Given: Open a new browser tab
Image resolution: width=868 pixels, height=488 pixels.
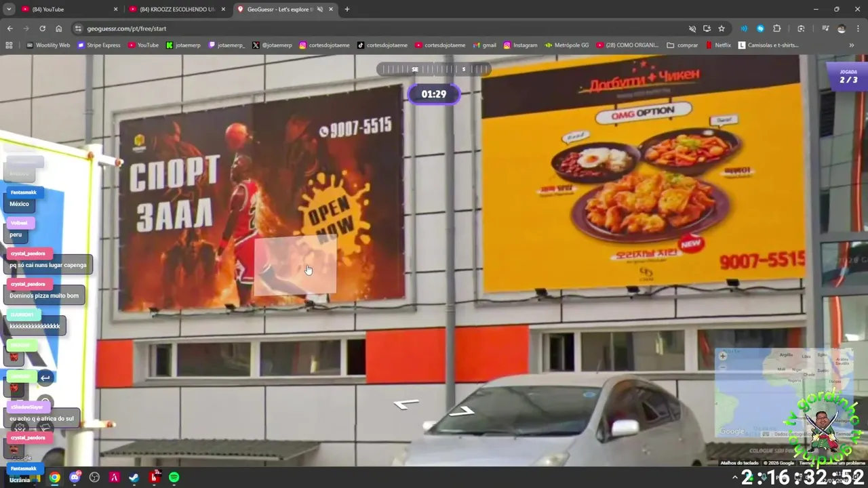Looking at the screenshot, I should (347, 9).
